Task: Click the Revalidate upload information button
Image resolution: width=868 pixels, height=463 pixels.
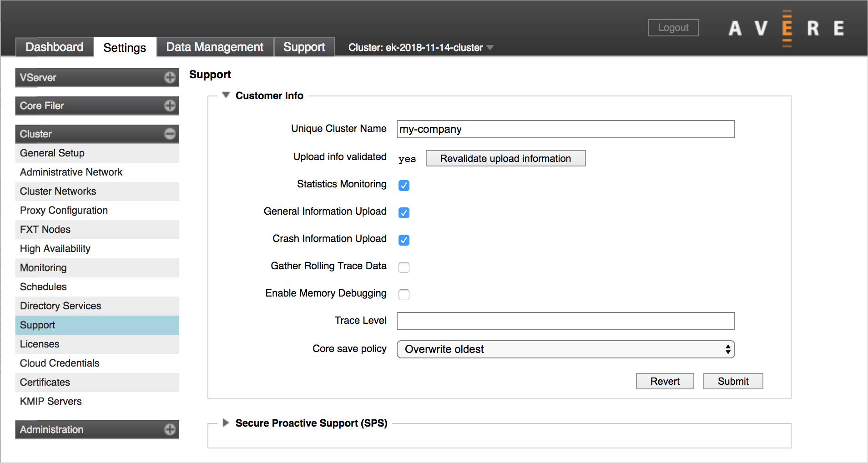Action: (505, 158)
